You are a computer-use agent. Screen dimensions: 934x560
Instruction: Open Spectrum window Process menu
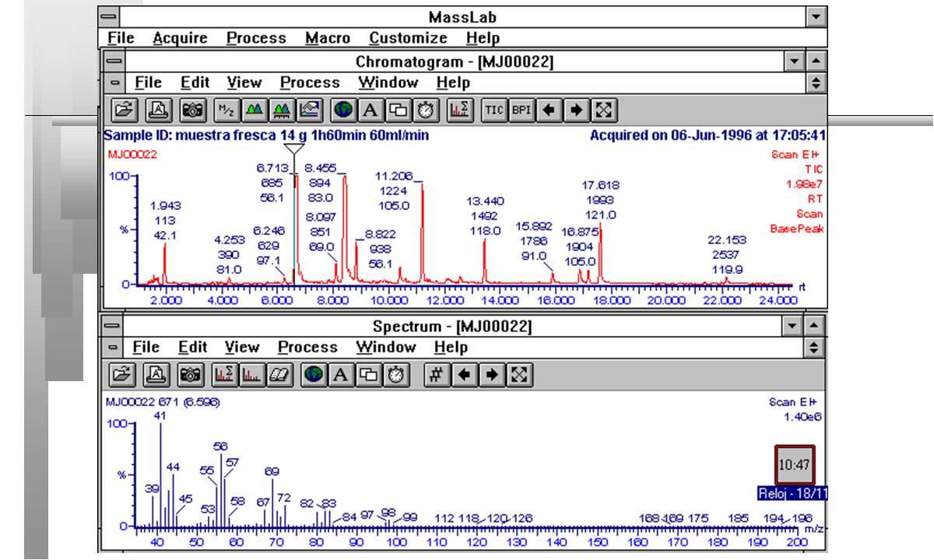tap(307, 347)
